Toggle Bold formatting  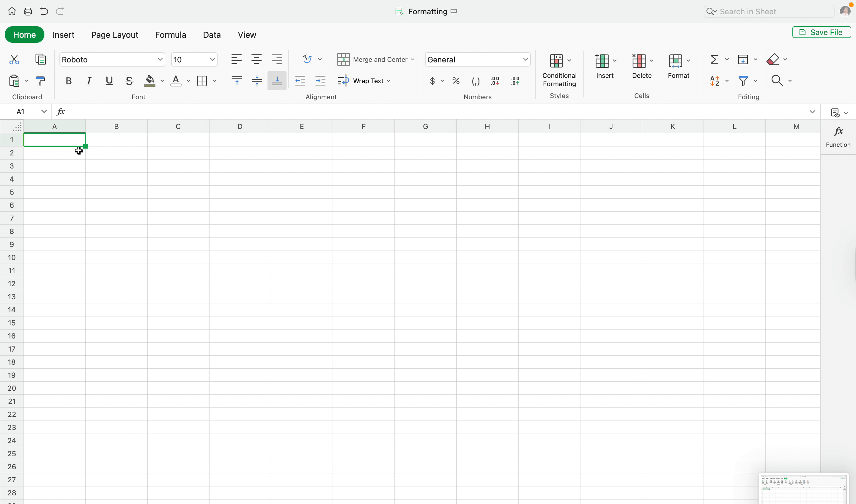click(69, 81)
